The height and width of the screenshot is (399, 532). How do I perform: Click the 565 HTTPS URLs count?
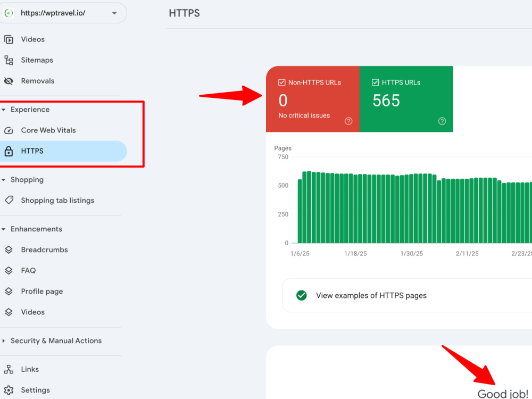[x=386, y=101]
